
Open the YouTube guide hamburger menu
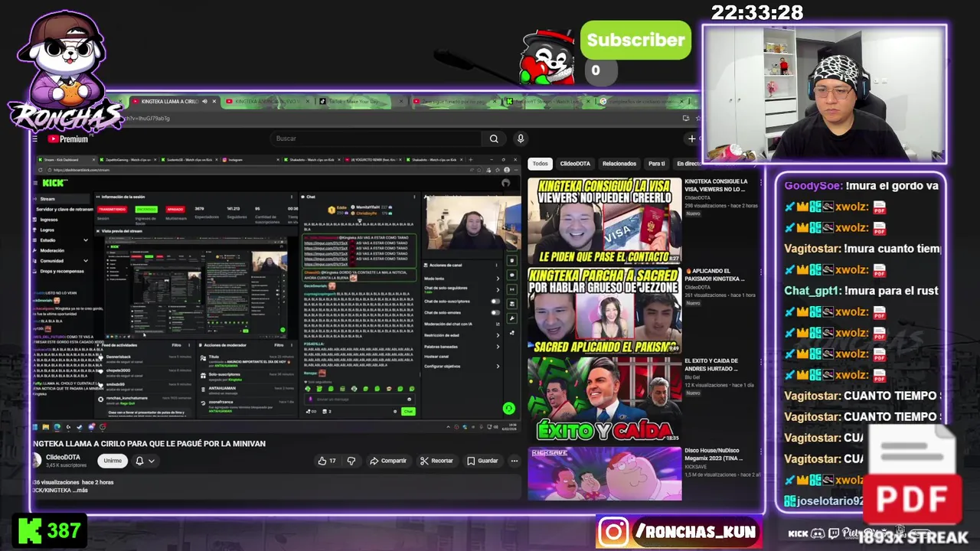pyautogui.click(x=35, y=139)
